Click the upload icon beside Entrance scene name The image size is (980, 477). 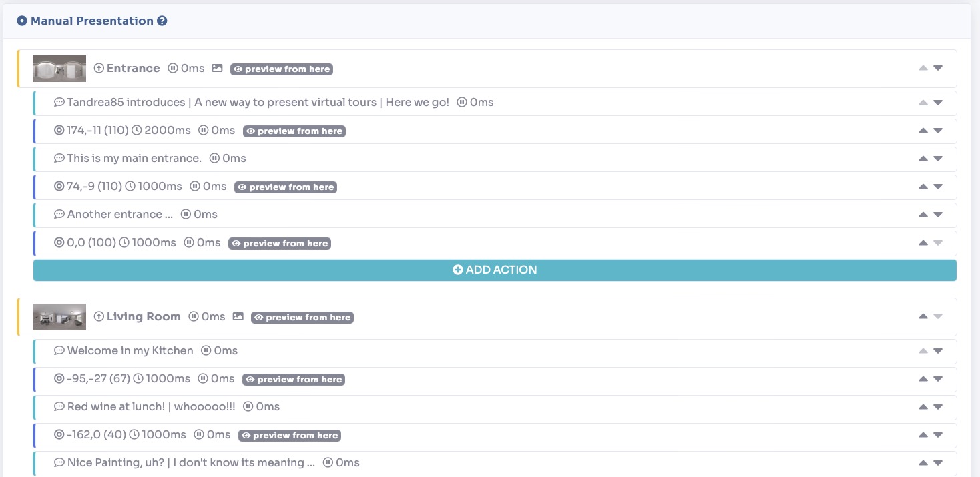coord(99,67)
